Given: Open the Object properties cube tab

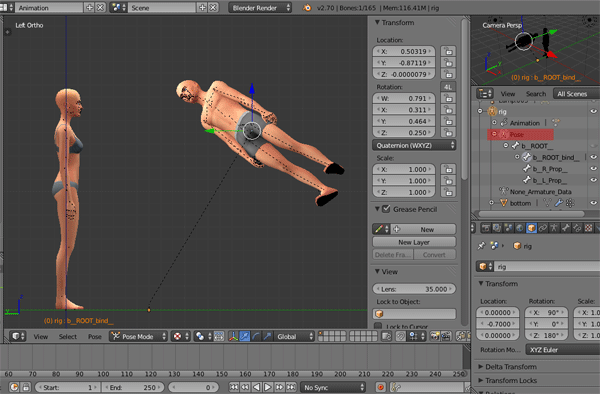Looking at the screenshot, I should (531, 228).
